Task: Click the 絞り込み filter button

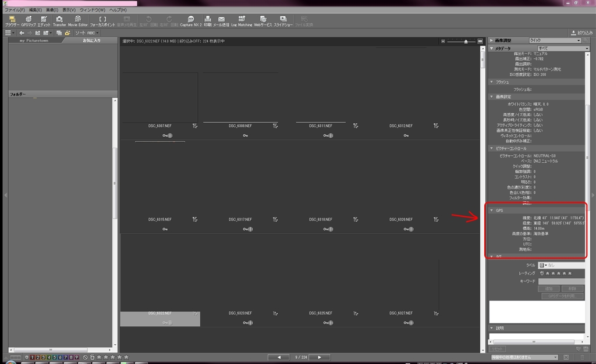Action: point(582,33)
